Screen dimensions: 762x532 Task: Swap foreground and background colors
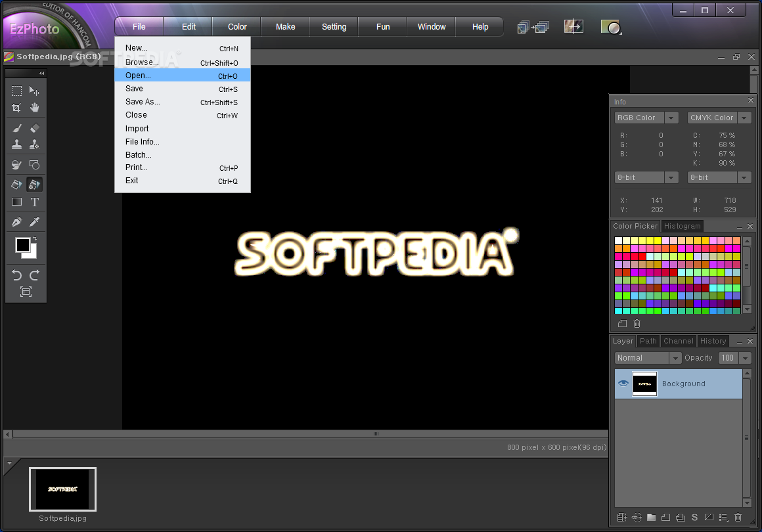click(35, 238)
